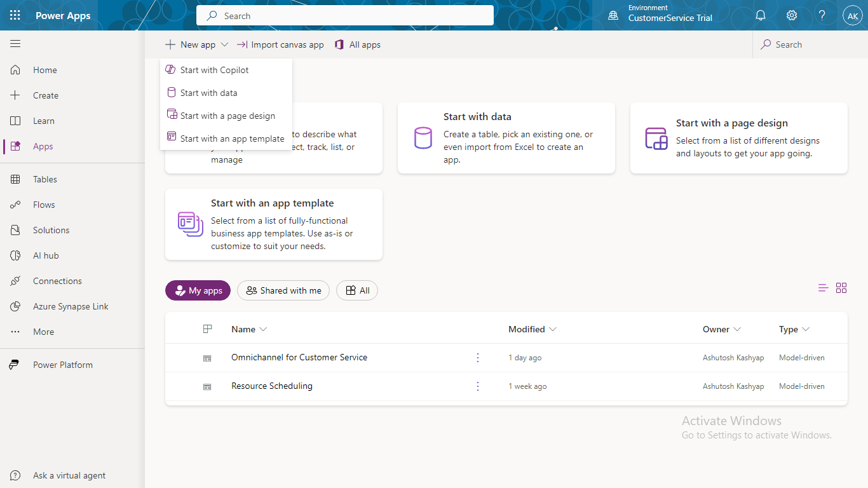The image size is (868, 488).
Task: Click Import canvas app button
Action: click(280, 44)
